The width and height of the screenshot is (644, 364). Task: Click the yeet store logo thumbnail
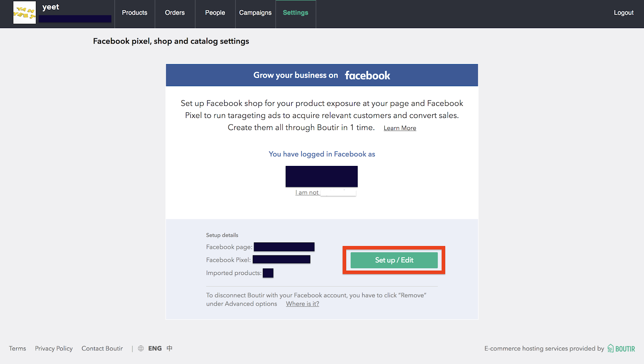pos(25,12)
